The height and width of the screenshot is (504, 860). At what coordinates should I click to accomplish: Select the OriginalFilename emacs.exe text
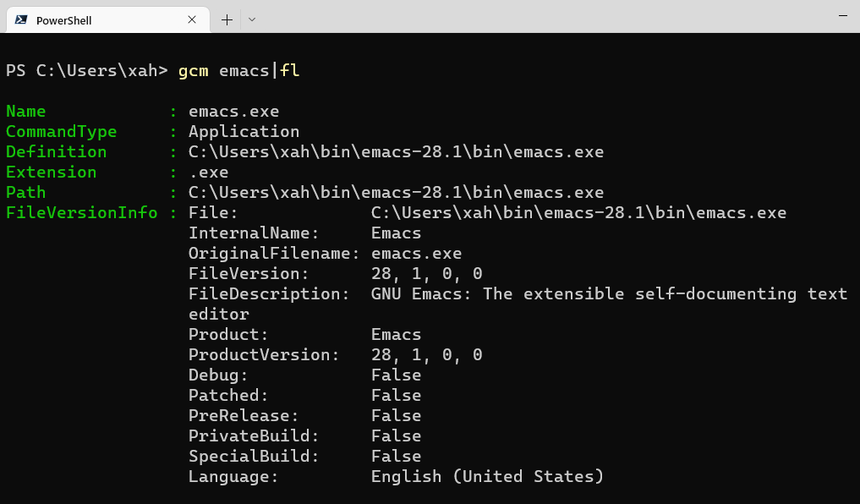pyautogui.click(x=416, y=253)
